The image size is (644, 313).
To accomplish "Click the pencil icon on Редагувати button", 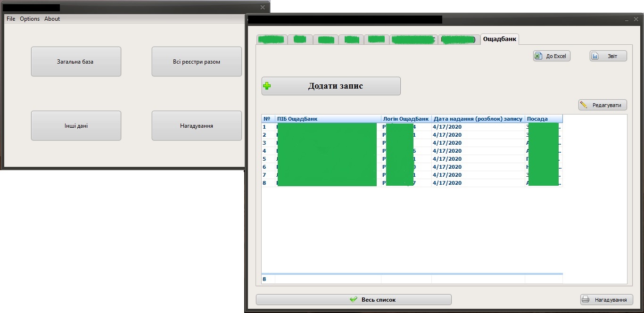I will tap(584, 105).
